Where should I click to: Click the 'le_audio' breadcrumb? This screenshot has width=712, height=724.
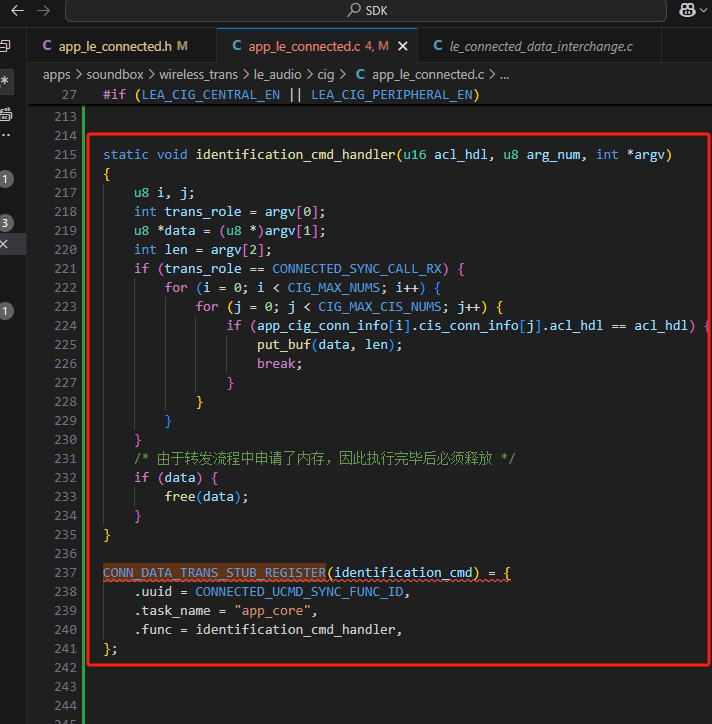(278, 74)
